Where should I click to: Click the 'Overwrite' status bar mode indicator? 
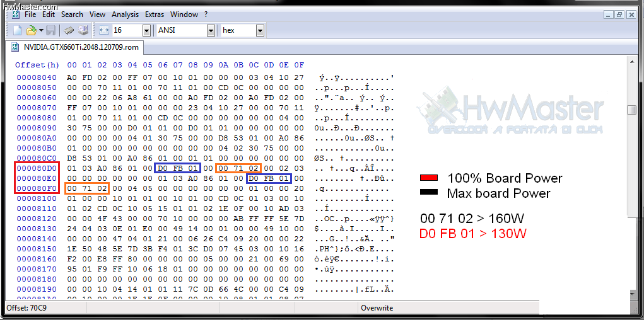point(377,308)
